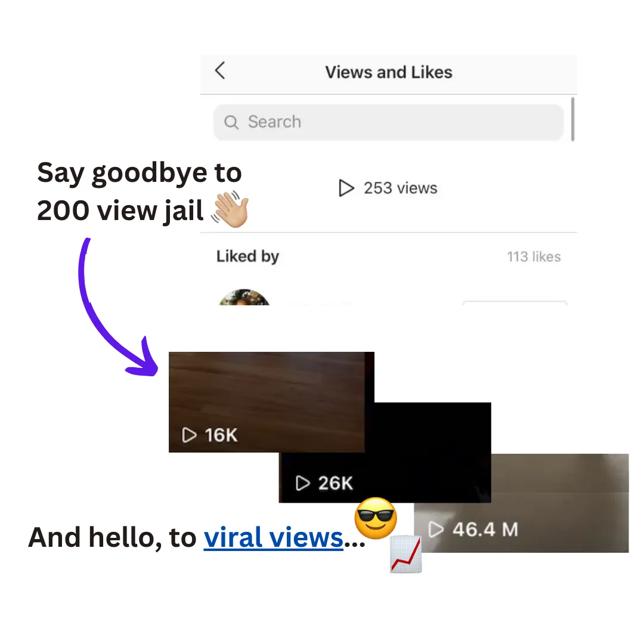Focus the Search input field
This screenshot has height=644, width=644.
(x=388, y=122)
